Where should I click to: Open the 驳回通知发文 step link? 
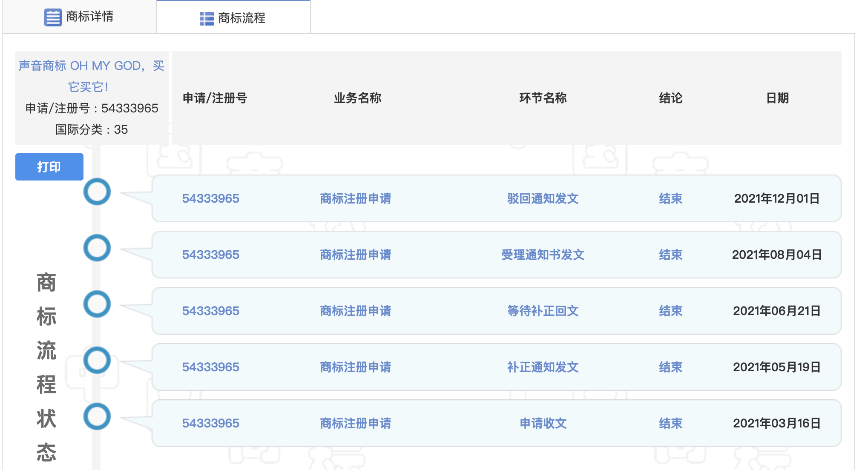pyautogui.click(x=543, y=198)
